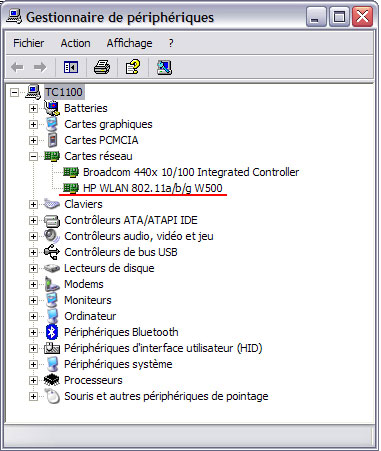This screenshot has width=381, height=451.
Task: Click the Batteries category icon
Action: (52, 108)
